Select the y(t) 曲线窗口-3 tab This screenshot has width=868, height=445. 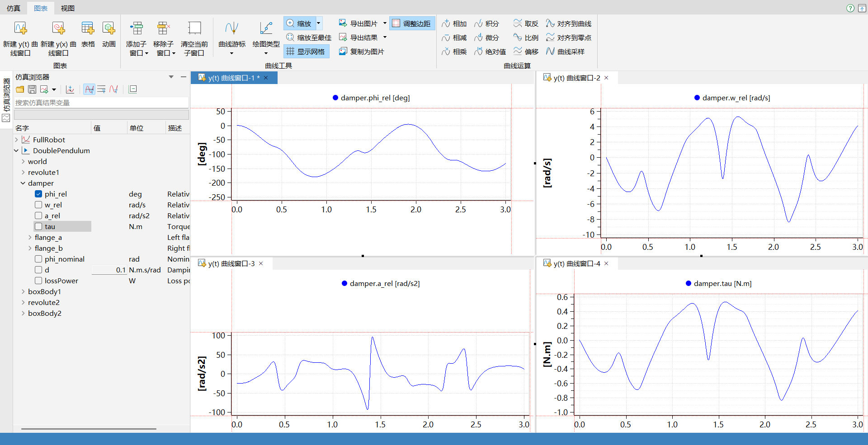click(x=231, y=263)
